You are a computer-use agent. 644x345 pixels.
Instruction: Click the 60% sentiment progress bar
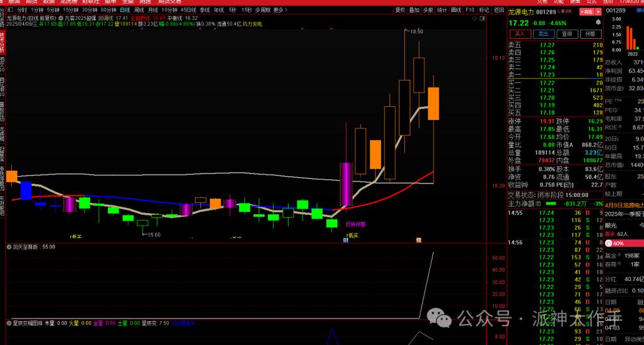point(624,243)
